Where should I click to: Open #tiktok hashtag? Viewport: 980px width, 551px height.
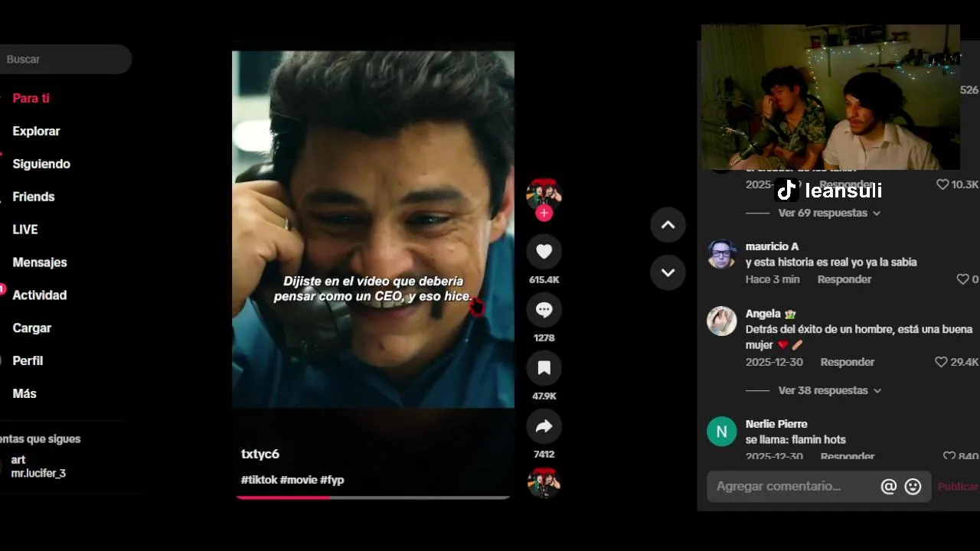tap(259, 480)
